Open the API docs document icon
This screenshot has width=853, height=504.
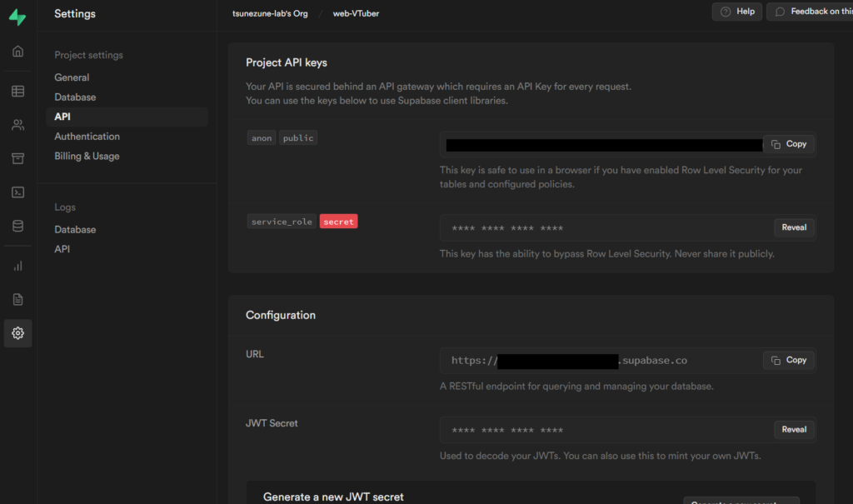click(17, 299)
